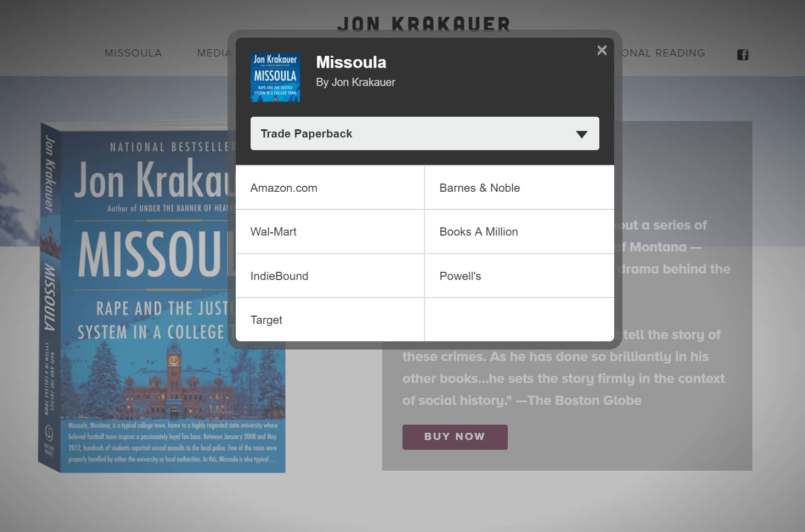Screen dimensions: 805x532
Task: Click the popup title 'Missoula'
Action: coord(351,62)
